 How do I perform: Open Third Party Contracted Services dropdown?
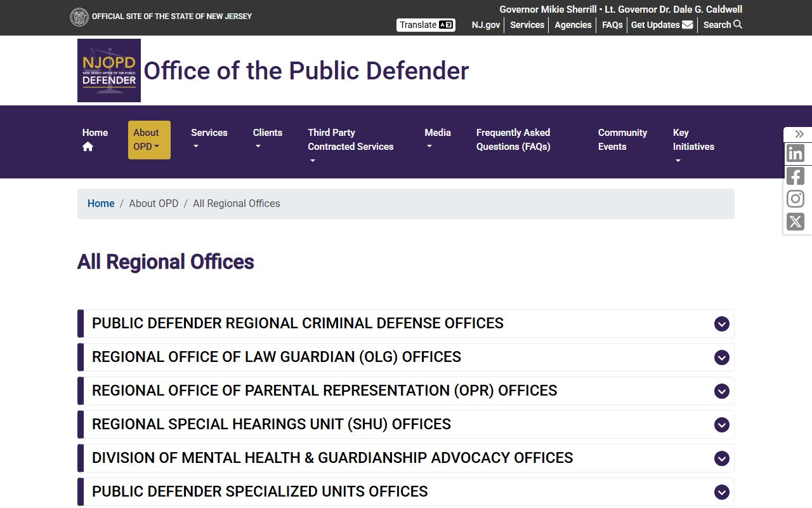(350, 147)
